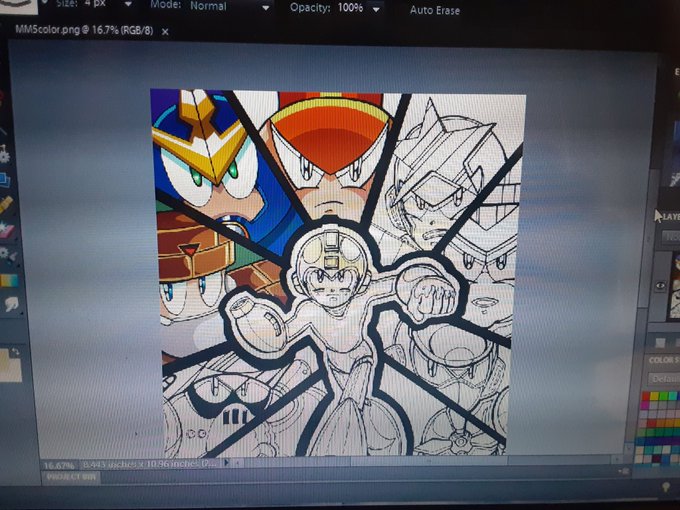Select the gear and paint bucket tool icon
Screen dimensions: 680x510
click(8, 255)
